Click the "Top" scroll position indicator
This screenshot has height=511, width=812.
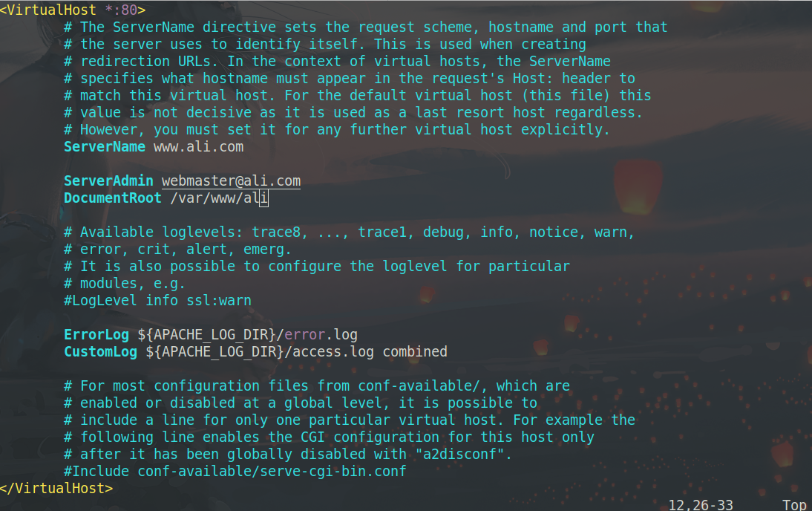click(x=793, y=505)
